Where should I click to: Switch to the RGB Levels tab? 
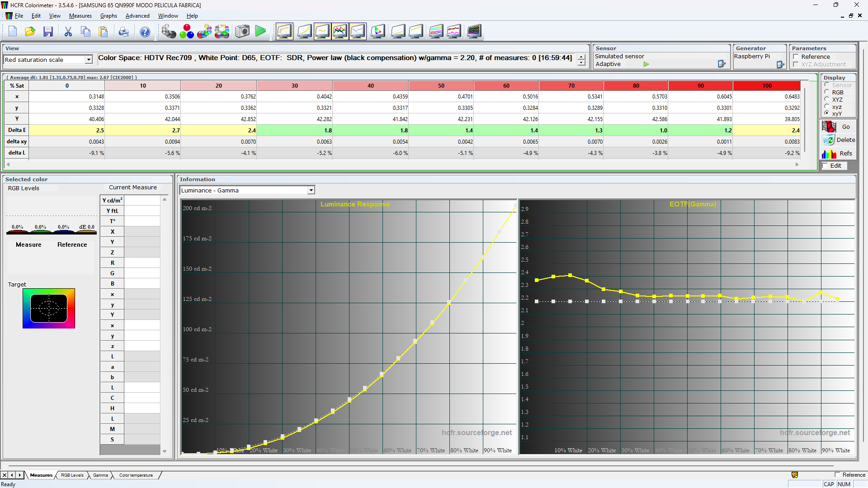click(x=72, y=475)
